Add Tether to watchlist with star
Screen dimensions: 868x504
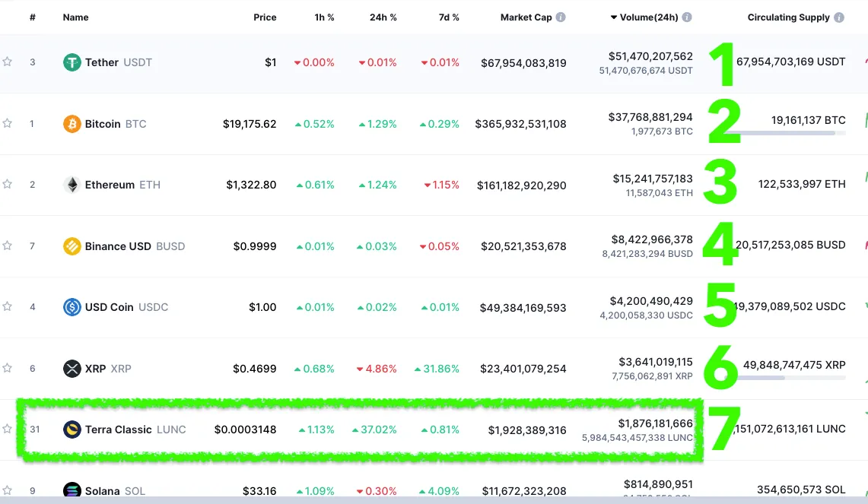coord(7,62)
